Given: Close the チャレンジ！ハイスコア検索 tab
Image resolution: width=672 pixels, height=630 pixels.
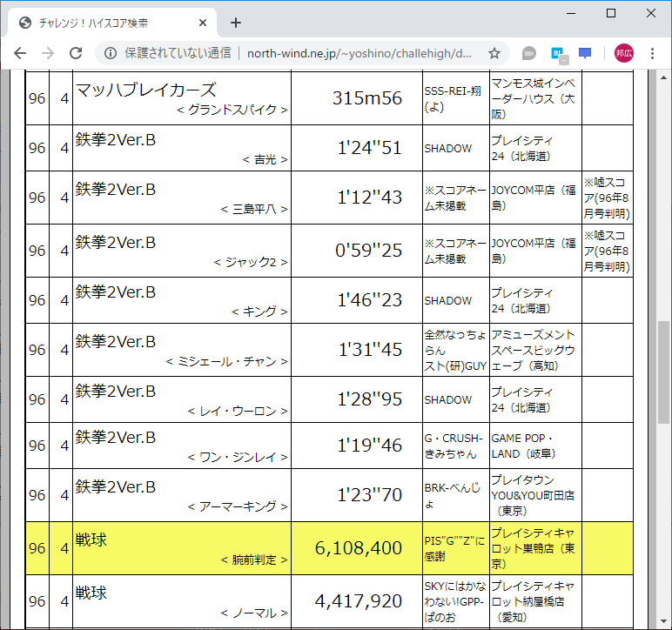Looking at the screenshot, I should [203, 23].
